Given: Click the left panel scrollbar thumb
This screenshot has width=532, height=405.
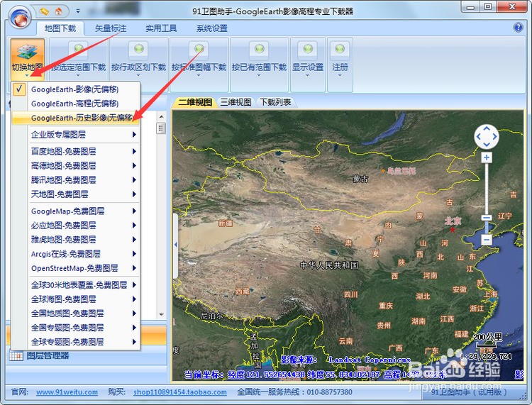Looking at the screenshot, I should click(x=161, y=128).
